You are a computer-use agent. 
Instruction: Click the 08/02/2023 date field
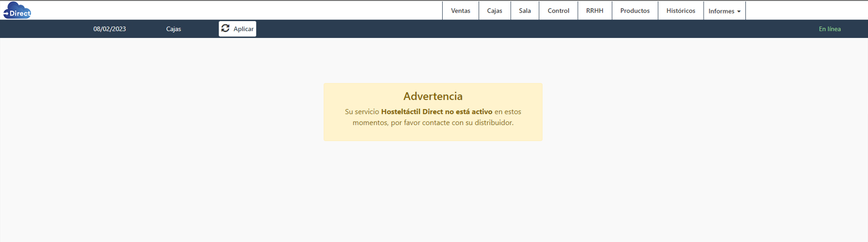tap(110, 29)
